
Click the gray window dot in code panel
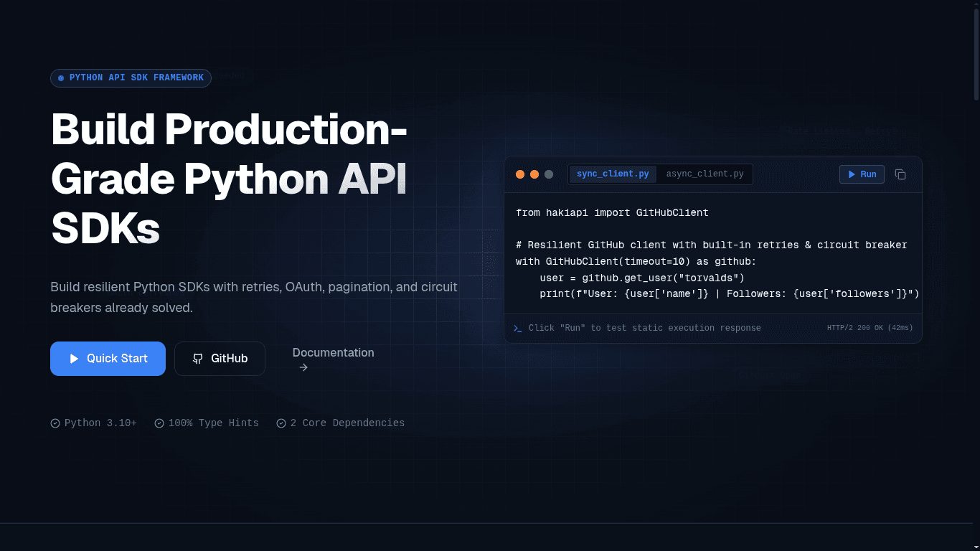(x=549, y=174)
